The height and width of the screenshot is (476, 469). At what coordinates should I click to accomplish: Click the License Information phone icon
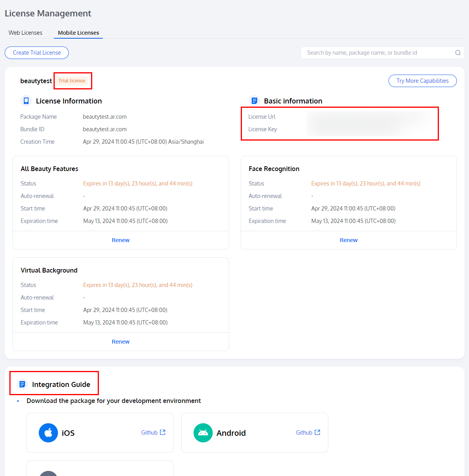click(26, 101)
